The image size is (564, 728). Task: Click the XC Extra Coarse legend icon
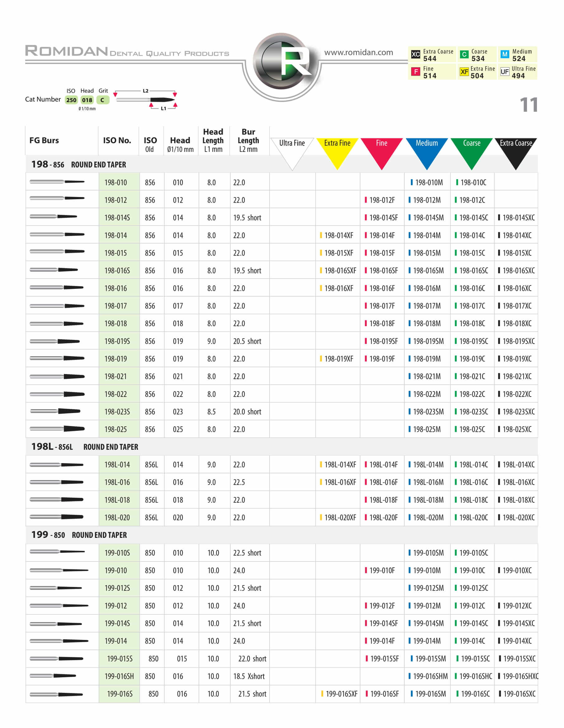415,54
